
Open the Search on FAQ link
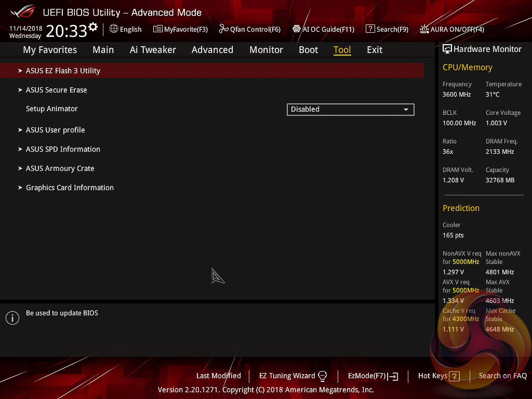pyautogui.click(x=502, y=376)
